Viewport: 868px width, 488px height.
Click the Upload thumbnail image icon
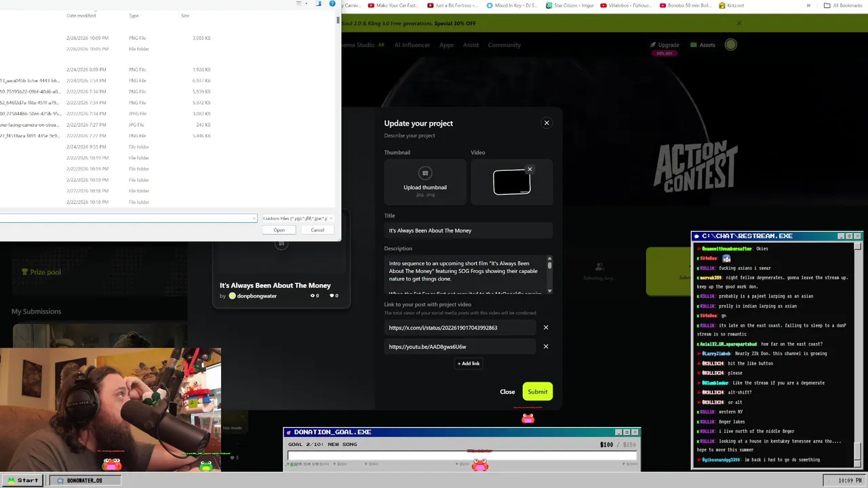pos(425,174)
